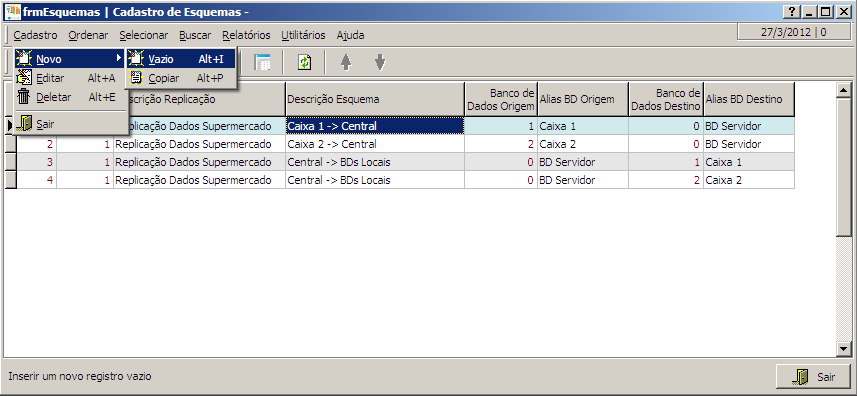Click 'Replicação Dados Supermercado' in row 4

(x=199, y=180)
